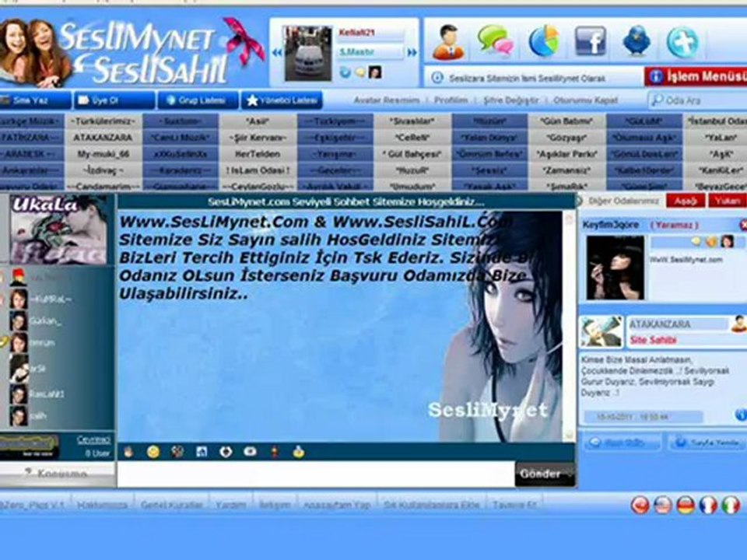Open the Gönder button dropdown arrow

tap(568, 474)
